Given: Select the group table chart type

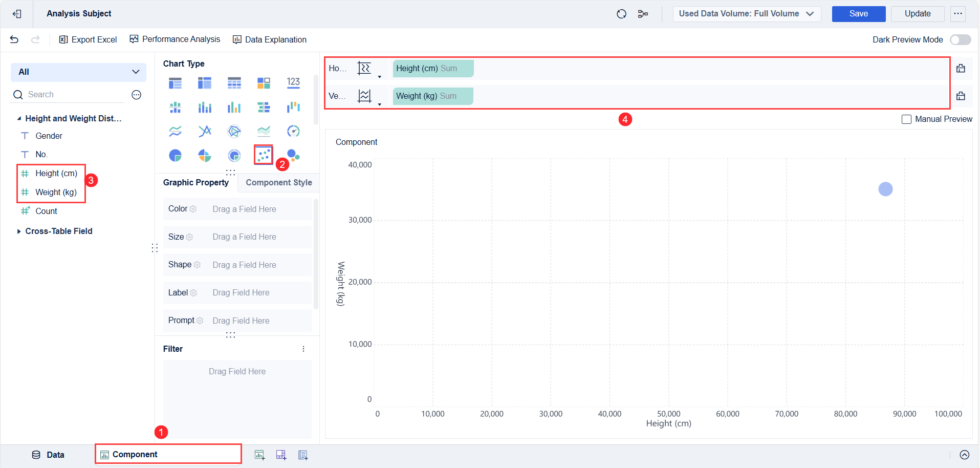Looking at the screenshot, I should (x=175, y=83).
